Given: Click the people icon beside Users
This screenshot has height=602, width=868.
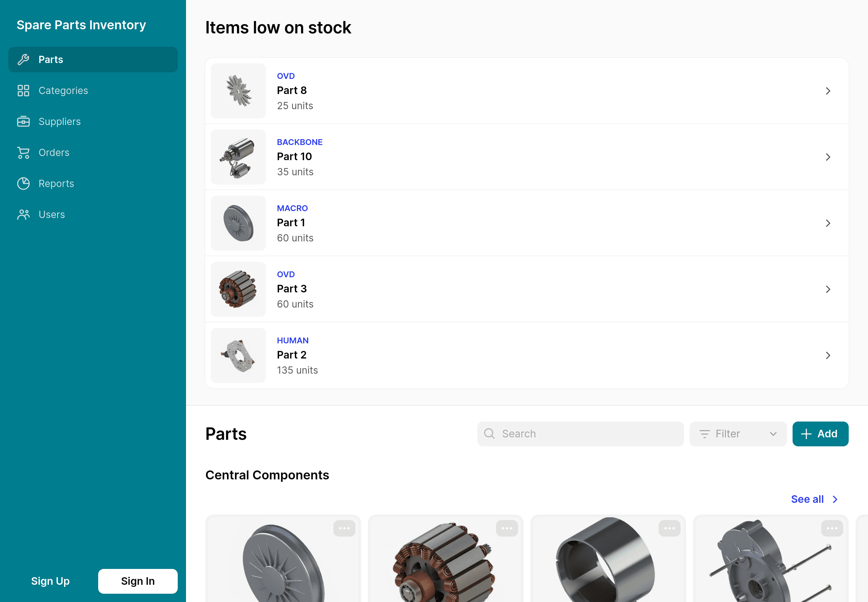Looking at the screenshot, I should (23, 214).
